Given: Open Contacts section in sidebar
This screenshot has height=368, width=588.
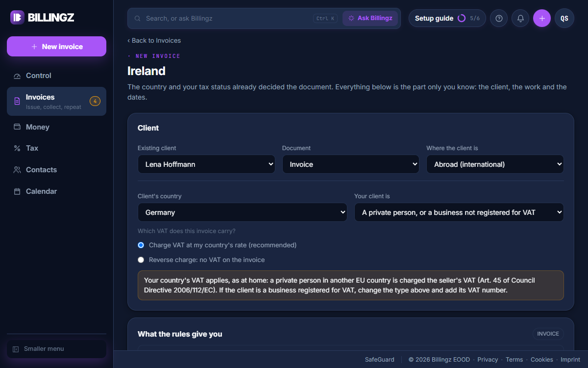Looking at the screenshot, I should point(56,170).
